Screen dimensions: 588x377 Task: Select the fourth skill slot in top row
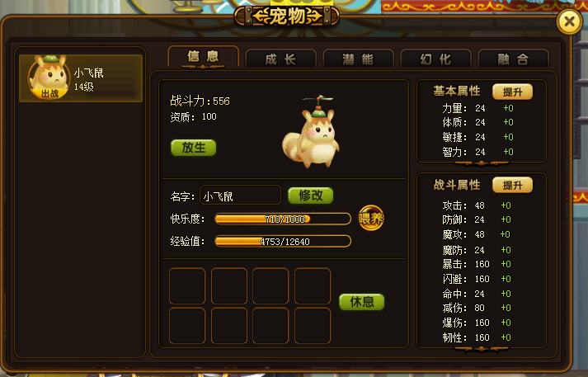[x=313, y=286]
